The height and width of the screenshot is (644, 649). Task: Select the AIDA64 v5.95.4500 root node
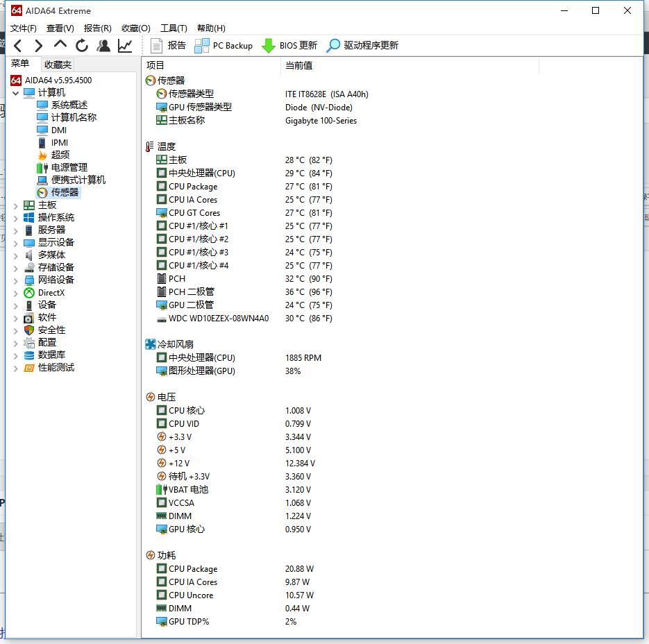[51, 80]
